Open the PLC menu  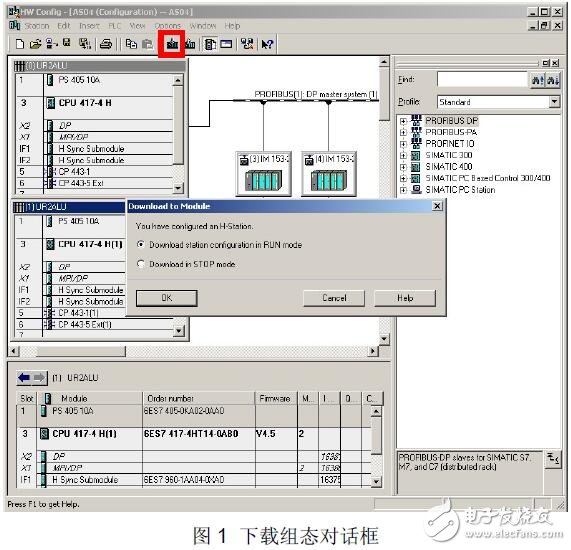coord(115,26)
